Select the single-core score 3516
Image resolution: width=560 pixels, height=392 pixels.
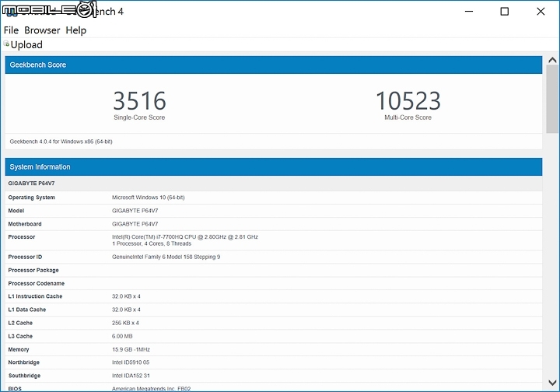click(140, 100)
